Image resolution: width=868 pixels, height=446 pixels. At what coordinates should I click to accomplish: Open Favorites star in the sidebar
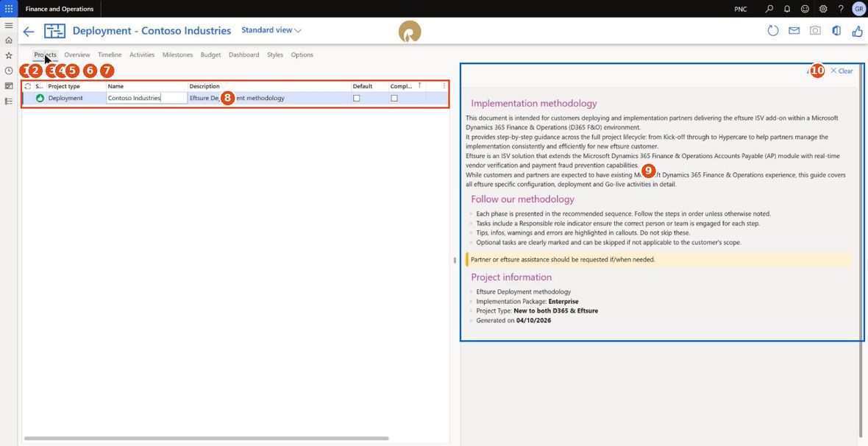[x=9, y=55]
